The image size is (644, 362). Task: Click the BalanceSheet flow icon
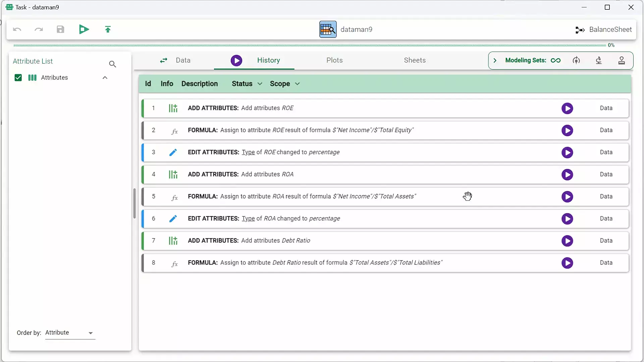click(580, 30)
